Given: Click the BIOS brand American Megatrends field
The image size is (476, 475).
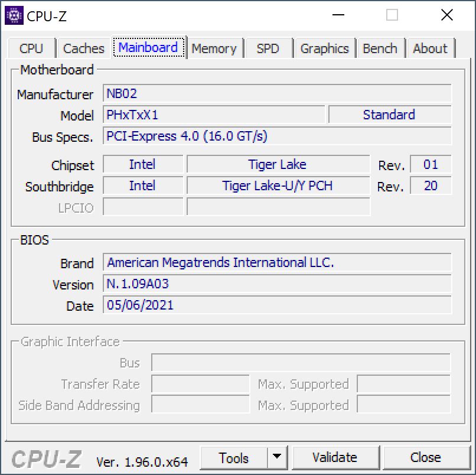Looking at the screenshot, I should coord(277,262).
